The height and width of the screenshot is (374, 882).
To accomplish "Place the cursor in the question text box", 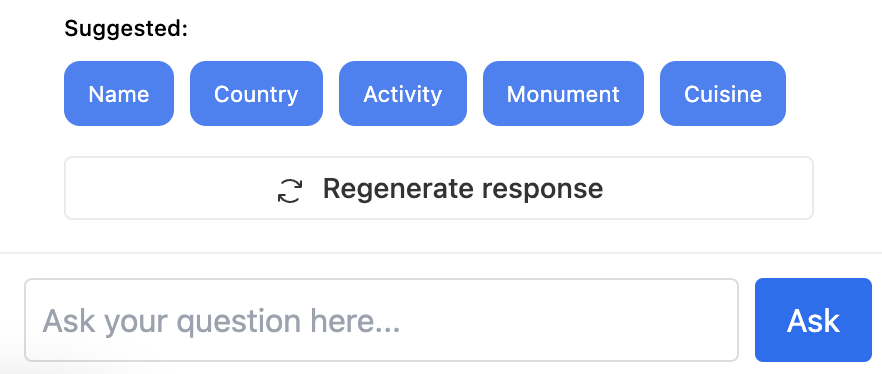I will click(x=381, y=320).
